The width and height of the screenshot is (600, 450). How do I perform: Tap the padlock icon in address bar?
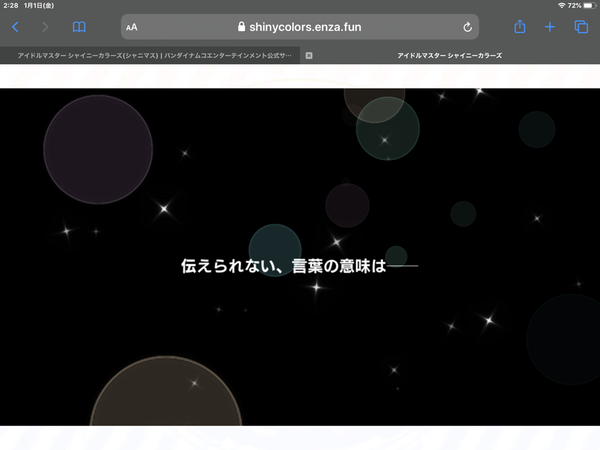tap(241, 26)
